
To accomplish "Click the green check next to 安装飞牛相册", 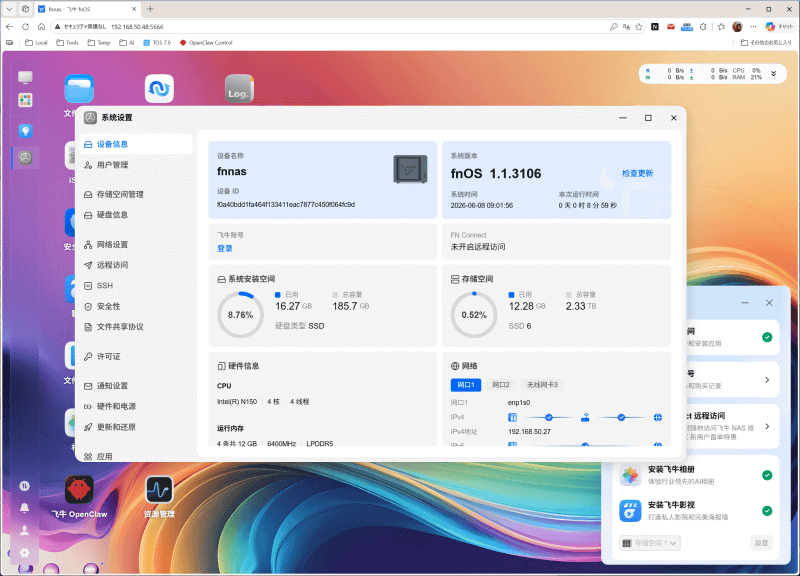I will (767, 475).
